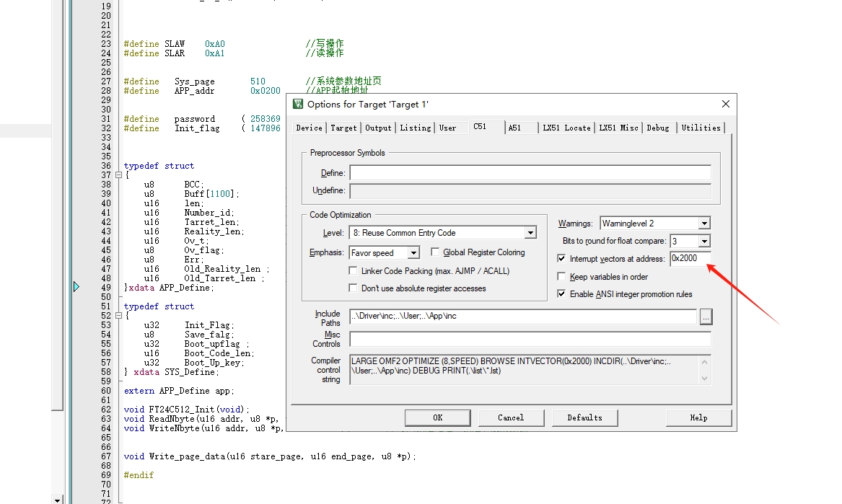
Task: Click the password macro name
Action: click(194, 119)
